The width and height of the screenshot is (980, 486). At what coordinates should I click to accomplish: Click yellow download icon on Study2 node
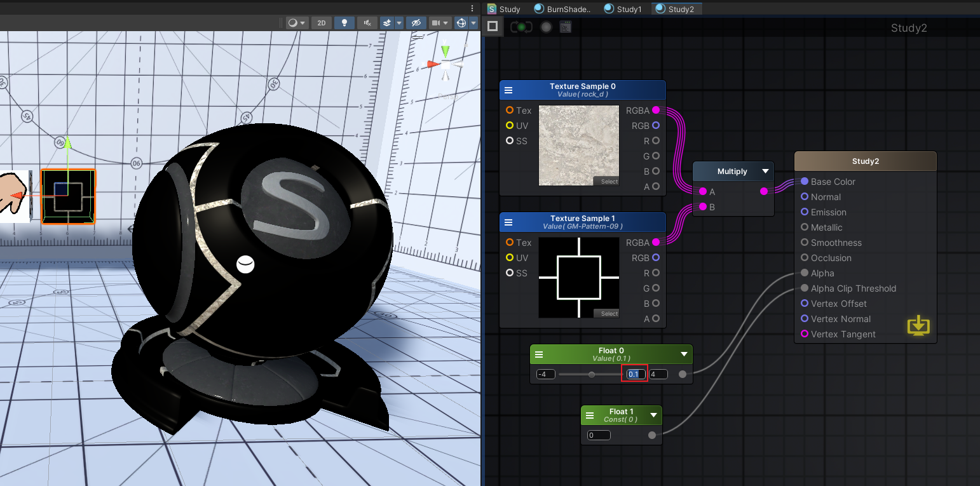pos(918,327)
